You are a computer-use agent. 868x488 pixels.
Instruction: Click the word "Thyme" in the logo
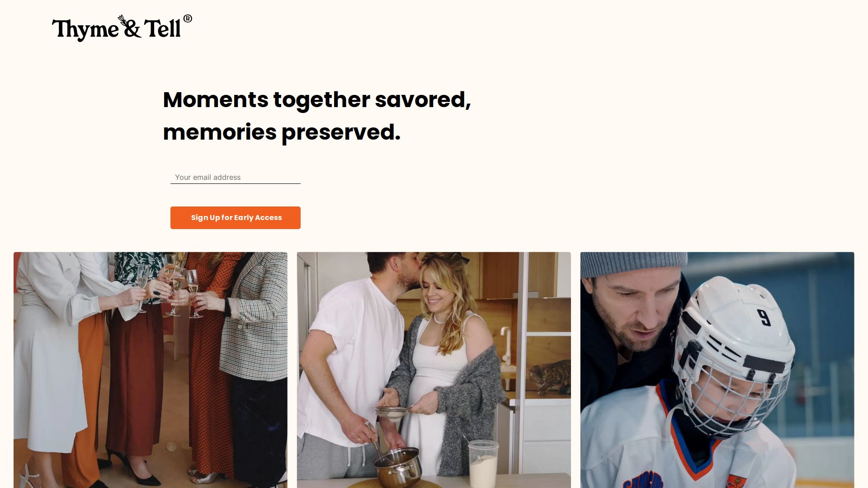tap(85, 30)
